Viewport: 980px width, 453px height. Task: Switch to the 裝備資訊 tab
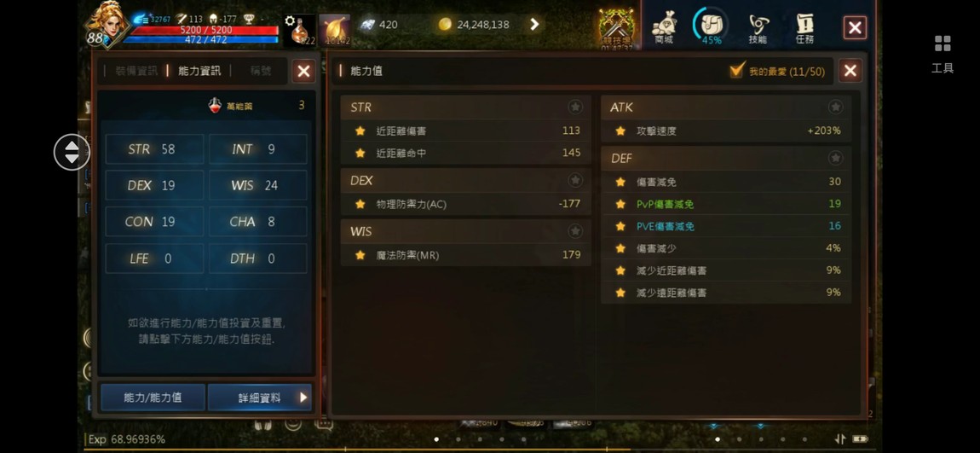point(136,71)
